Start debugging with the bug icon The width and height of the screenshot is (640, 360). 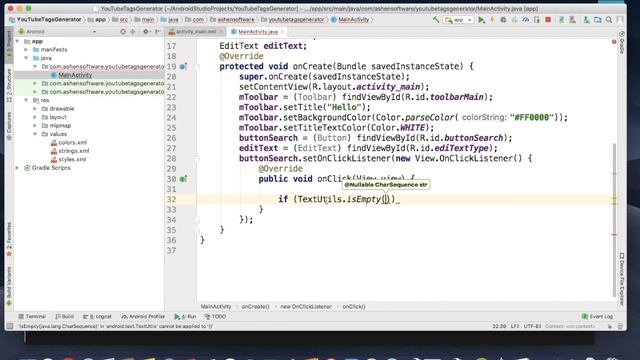coord(503,20)
